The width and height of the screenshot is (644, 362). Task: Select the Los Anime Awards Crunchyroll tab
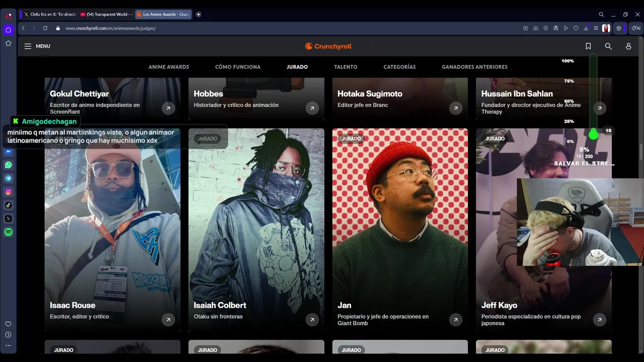163,15
